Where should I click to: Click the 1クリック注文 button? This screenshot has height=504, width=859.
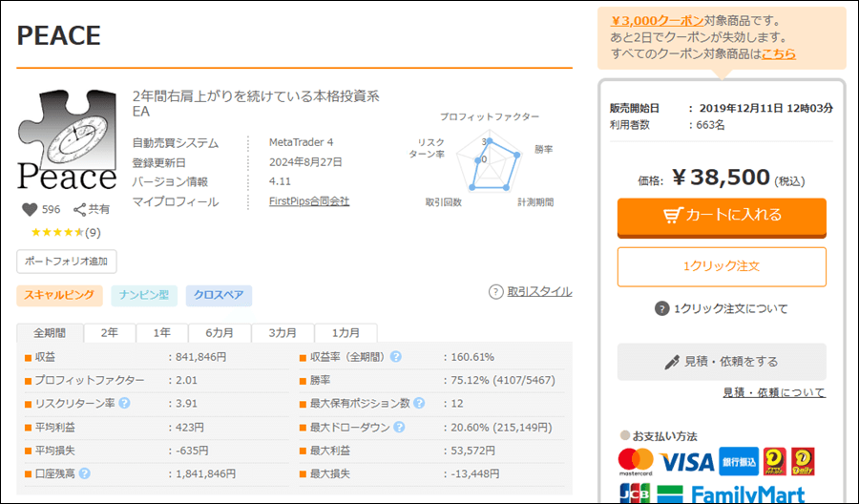[722, 266]
